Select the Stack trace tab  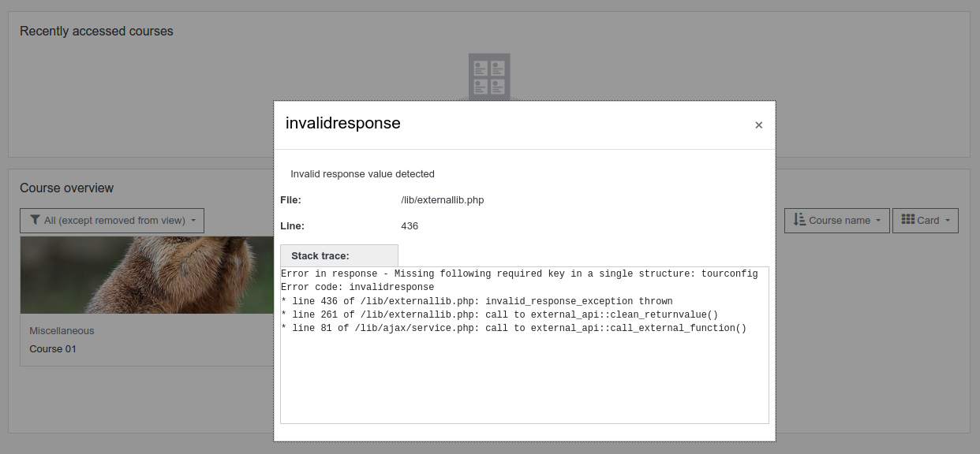click(x=339, y=255)
